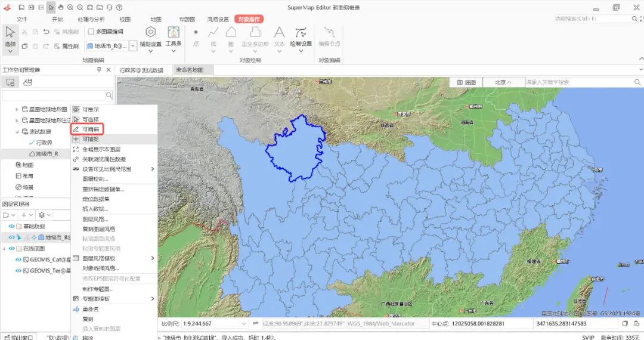Viewport: 644px width, 340px height.
Task: Click the zoom out magnifier icon
Action: coord(80,7)
